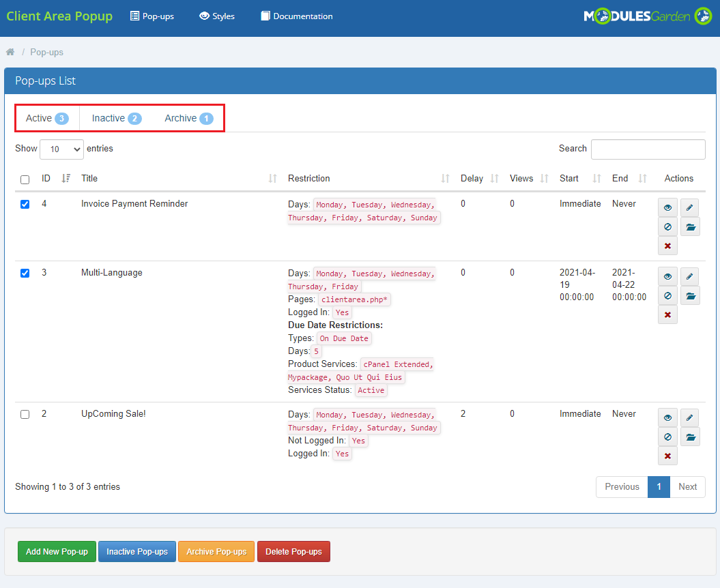
Task: Click the Invoice Payment Reminder title
Action: pos(134,203)
